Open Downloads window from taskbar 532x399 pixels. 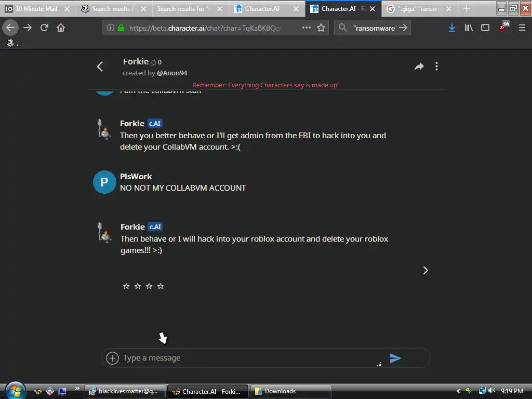point(290,391)
